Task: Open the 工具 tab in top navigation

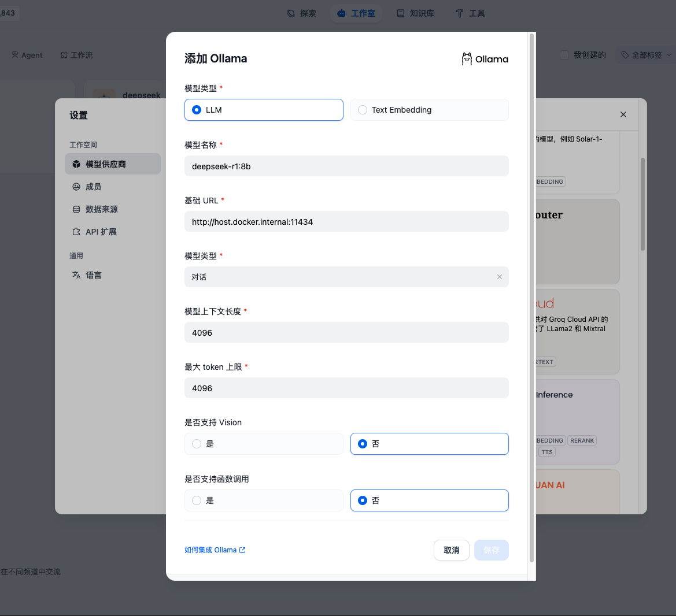Action: (470, 13)
